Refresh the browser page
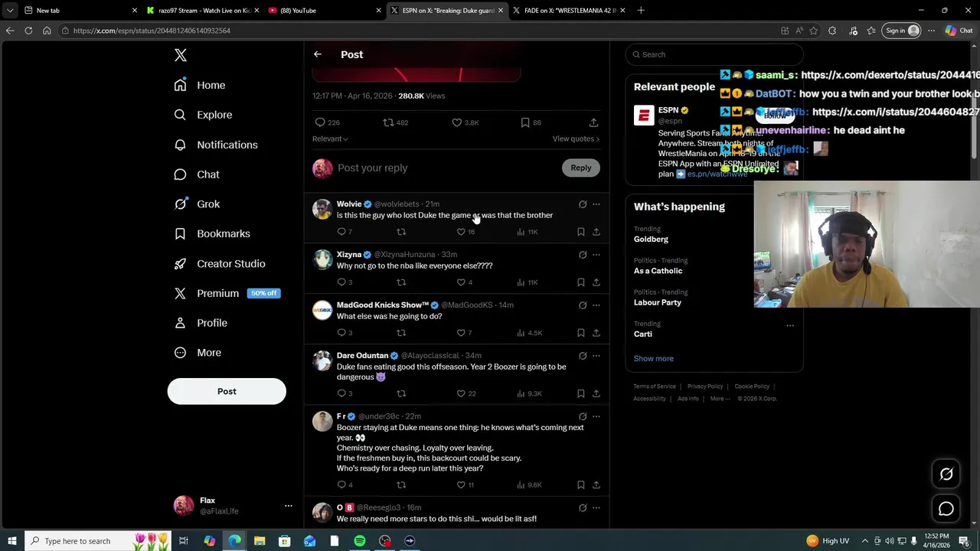 coord(28,31)
